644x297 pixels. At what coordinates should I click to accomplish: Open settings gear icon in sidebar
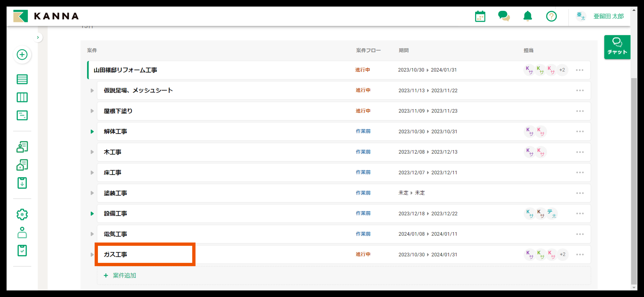22,214
